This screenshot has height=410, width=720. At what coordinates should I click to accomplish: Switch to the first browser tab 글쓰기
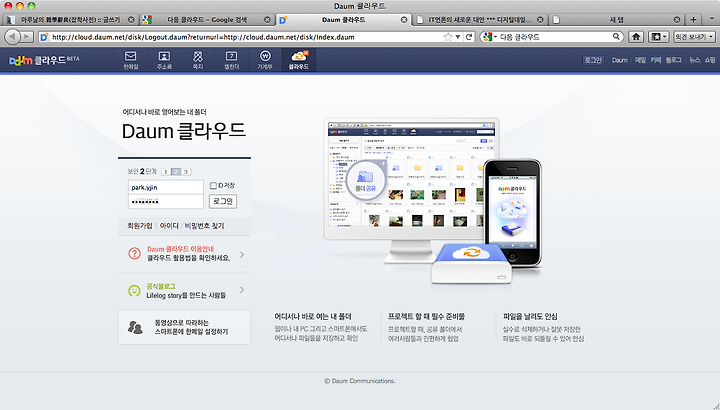point(71,20)
